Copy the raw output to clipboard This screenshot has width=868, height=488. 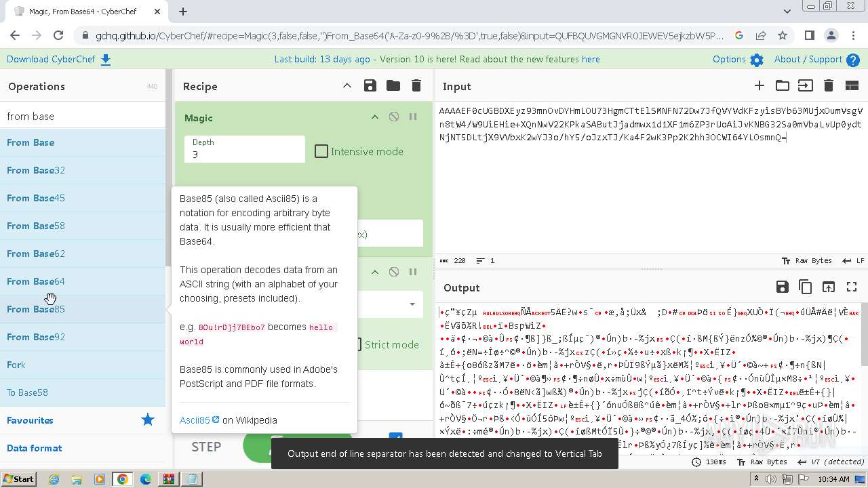[x=806, y=287]
